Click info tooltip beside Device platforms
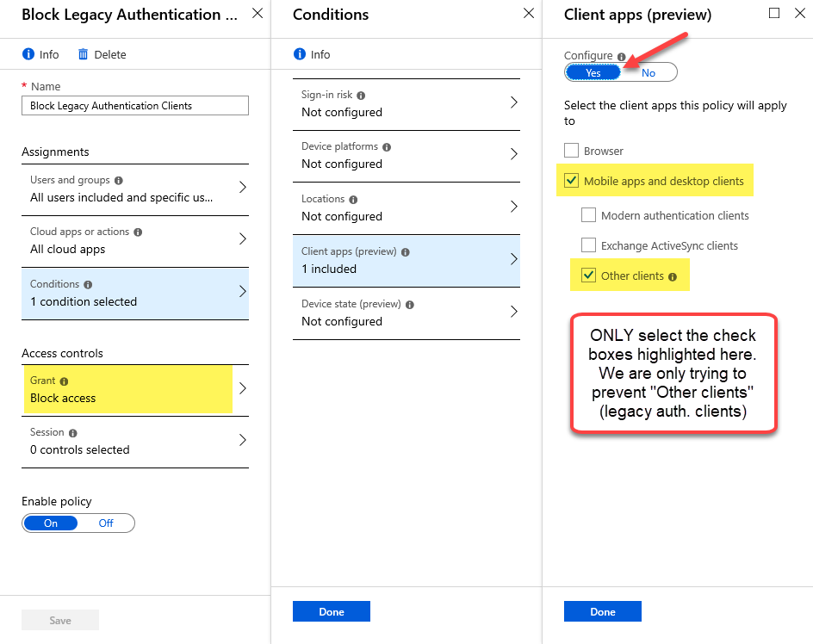The width and height of the screenshot is (813, 644). pyautogui.click(x=387, y=147)
